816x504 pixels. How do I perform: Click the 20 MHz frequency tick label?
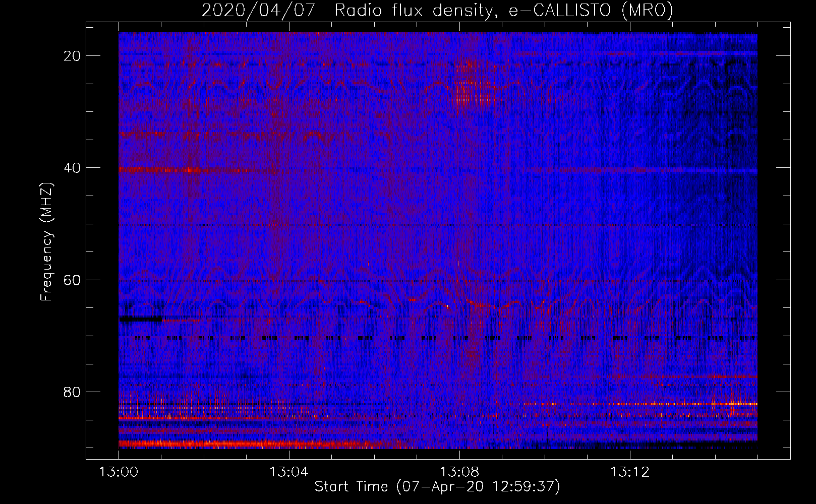(72, 56)
